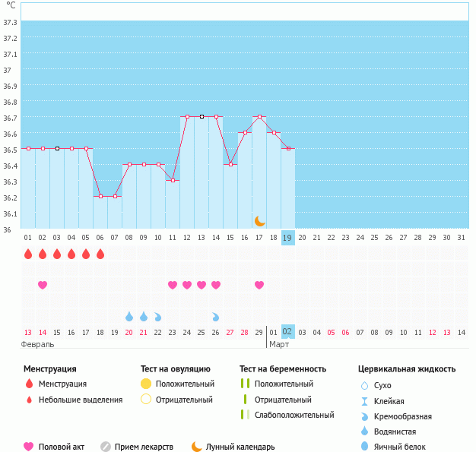Screen dimensions: 476x452
Task: Click the green positive pregnancy test legend icon
Action: pos(244,384)
